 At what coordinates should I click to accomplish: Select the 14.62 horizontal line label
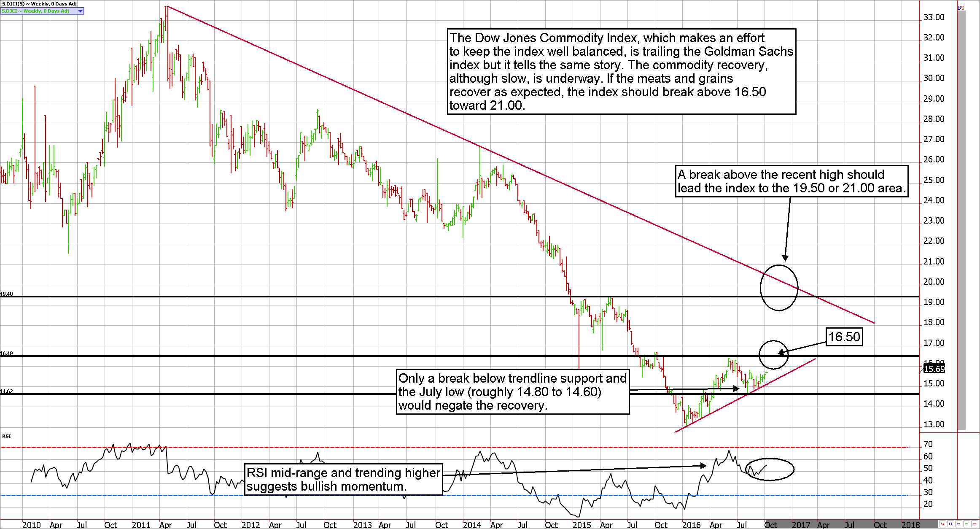[6, 391]
